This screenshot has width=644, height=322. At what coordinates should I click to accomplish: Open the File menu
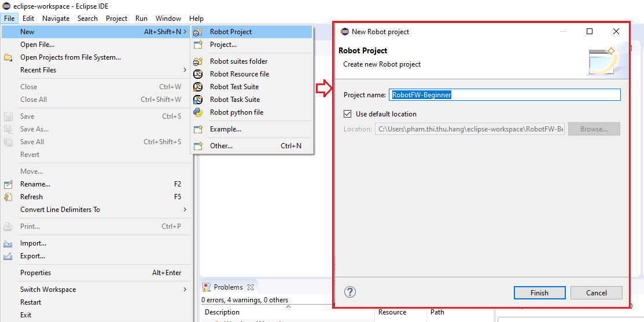(x=9, y=19)
